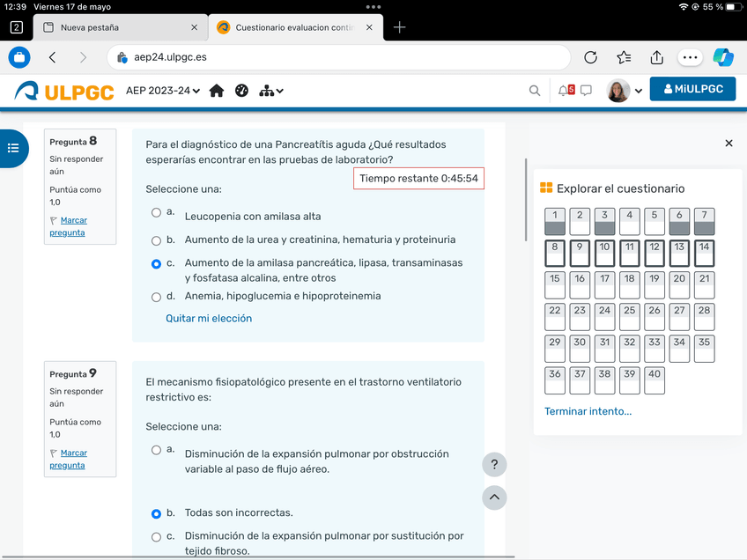747x560 pixels.
Task: Click the Terminar intento link
Action: [x=588, y=411]
